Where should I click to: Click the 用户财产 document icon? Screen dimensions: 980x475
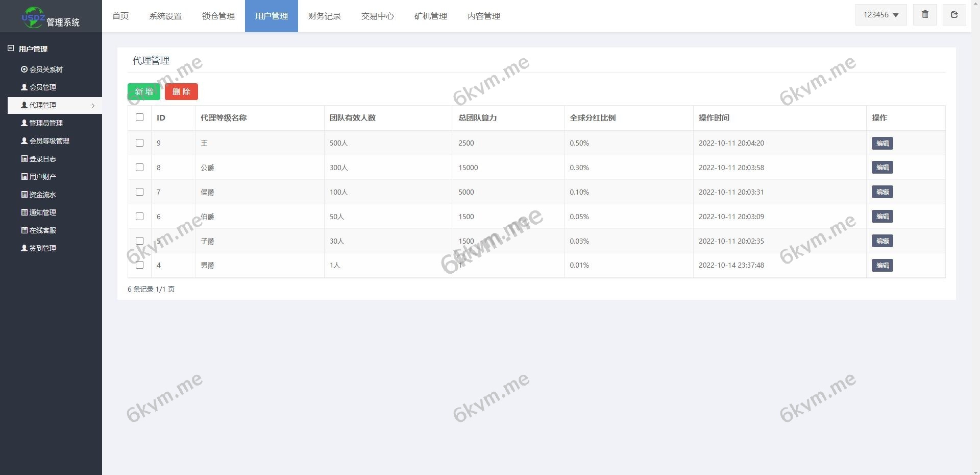(23, 176)
